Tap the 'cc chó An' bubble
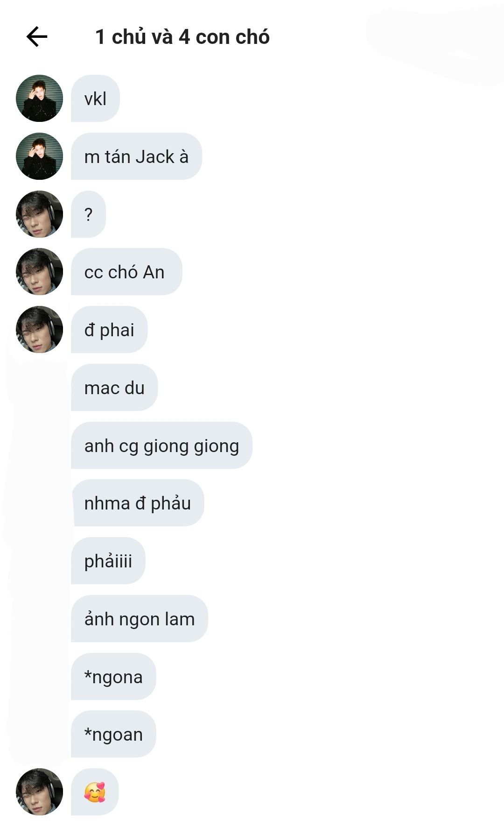Screen dimensions: 504x821 point(126,272)
